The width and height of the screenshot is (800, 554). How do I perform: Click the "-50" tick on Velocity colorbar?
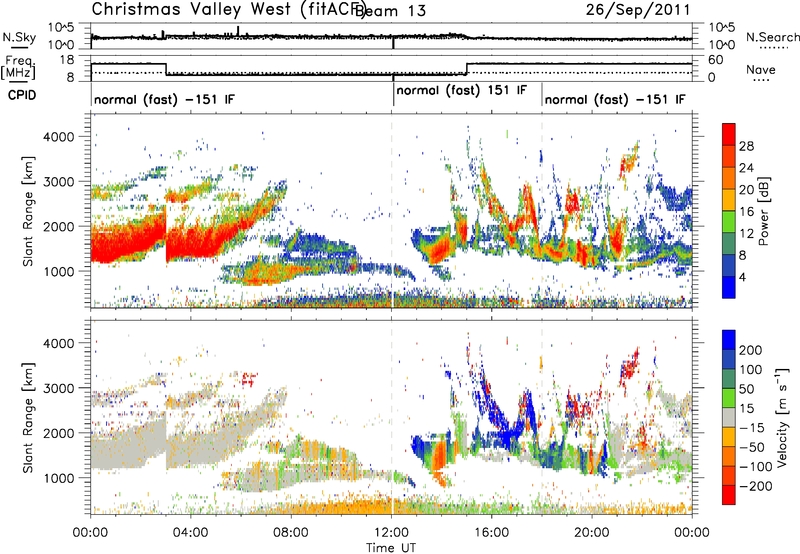pos(752,447)
